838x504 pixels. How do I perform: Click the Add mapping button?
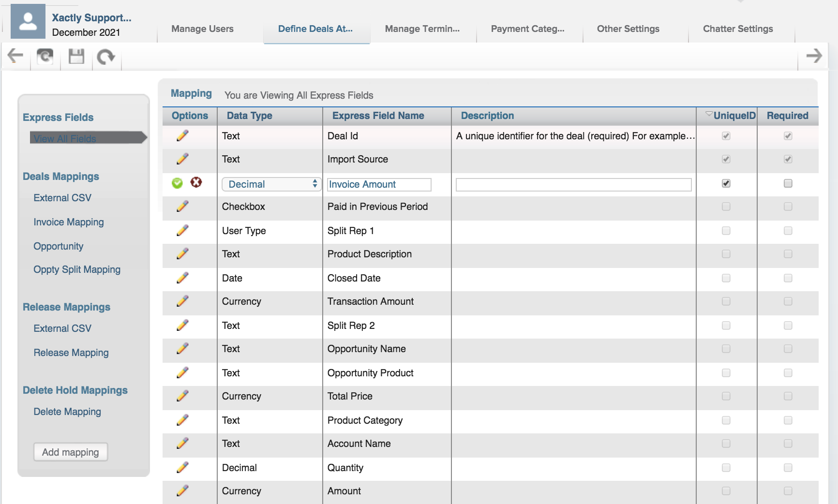point(71,452)
